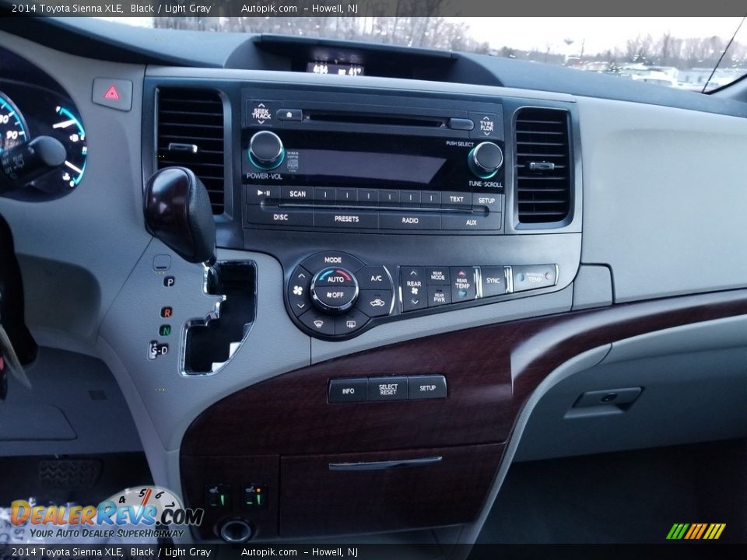Switch audio source to RADIO
This screenshot has width=747, height=560.
(x=410, y=220)
